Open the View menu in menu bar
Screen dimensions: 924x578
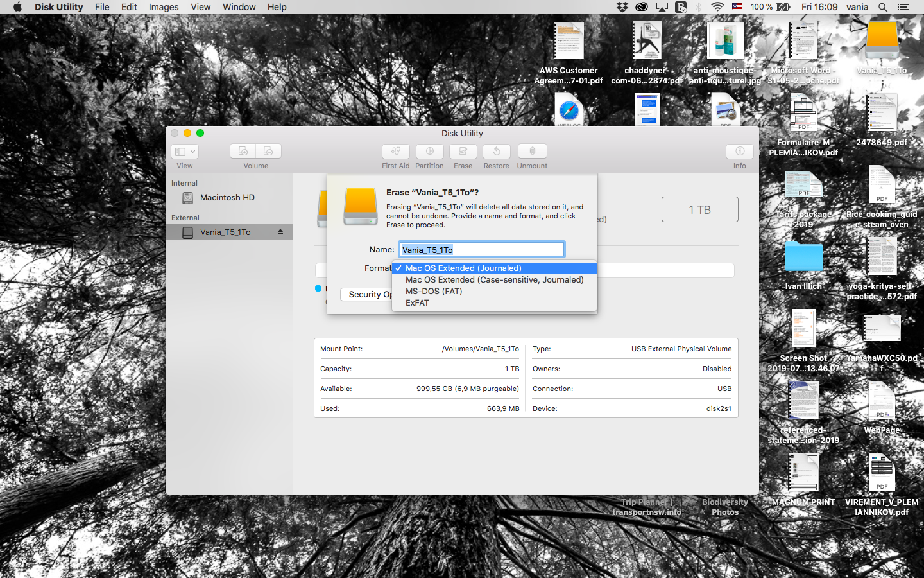[x=201, y=7]
